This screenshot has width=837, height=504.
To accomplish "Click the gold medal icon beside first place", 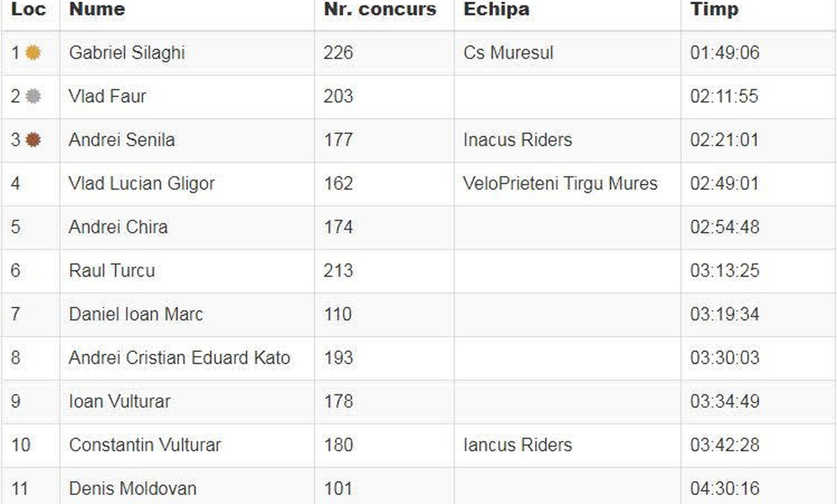I will point(33,53).
